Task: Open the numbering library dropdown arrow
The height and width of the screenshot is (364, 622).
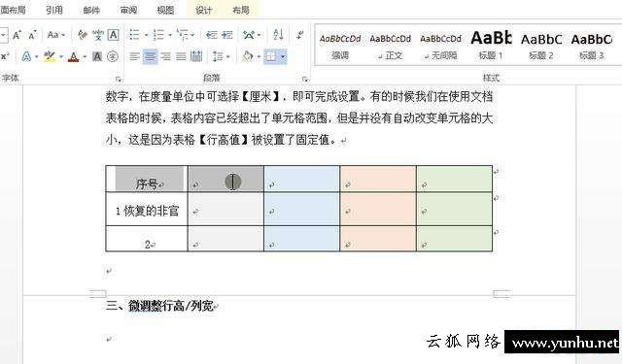Action: [170, 35]
